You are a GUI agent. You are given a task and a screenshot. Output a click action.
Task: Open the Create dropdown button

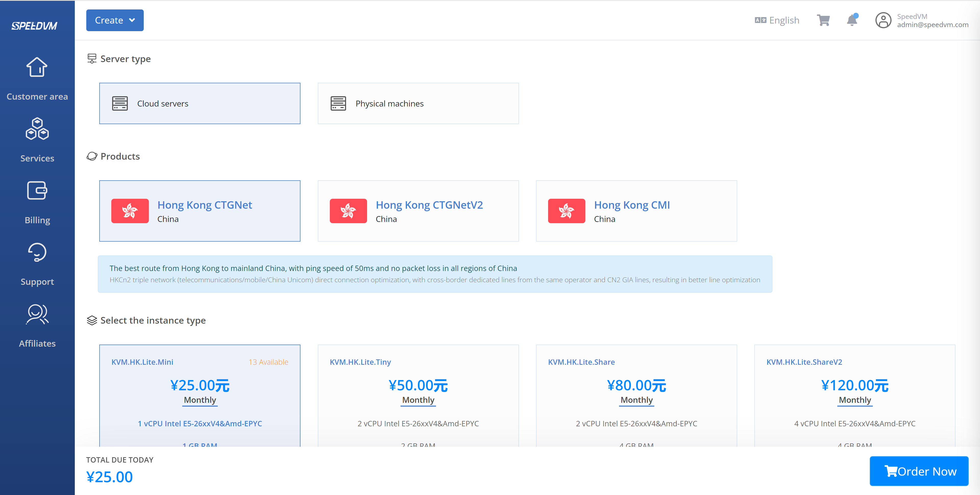(115, 20)
